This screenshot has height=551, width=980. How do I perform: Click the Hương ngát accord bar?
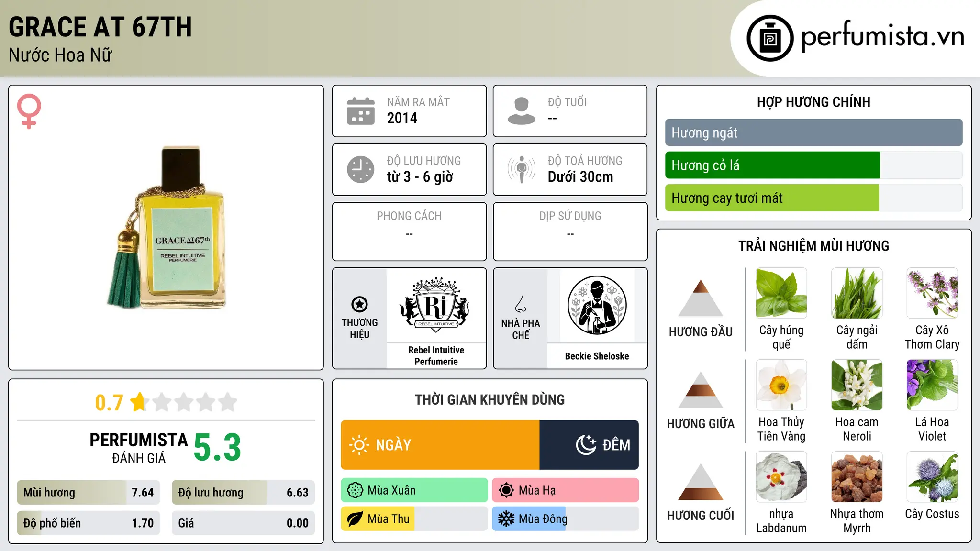[x=814, y=132]
